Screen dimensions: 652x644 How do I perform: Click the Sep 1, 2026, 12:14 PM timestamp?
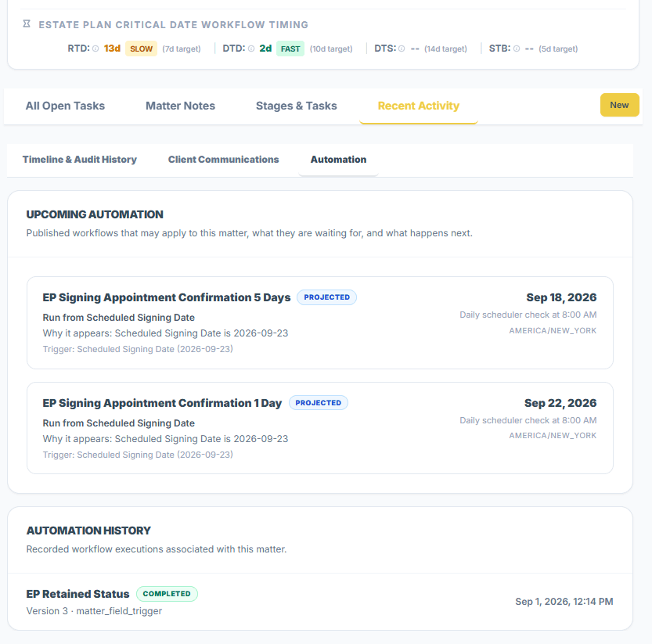coord(564,602)
